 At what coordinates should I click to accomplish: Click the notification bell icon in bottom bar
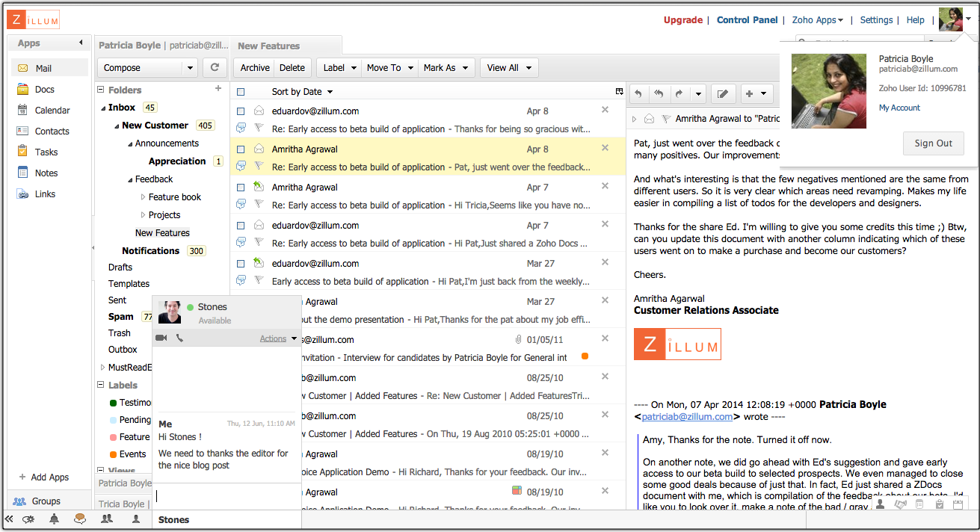point(54,519)
